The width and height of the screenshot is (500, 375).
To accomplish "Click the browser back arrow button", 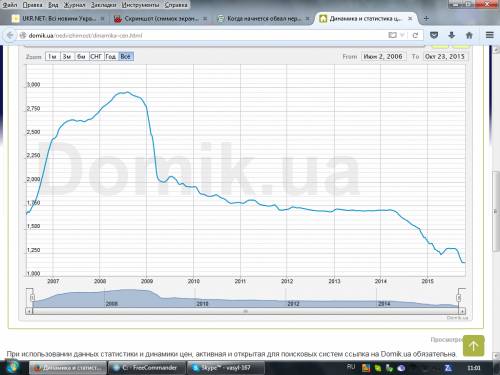I will tap(10, 35).
